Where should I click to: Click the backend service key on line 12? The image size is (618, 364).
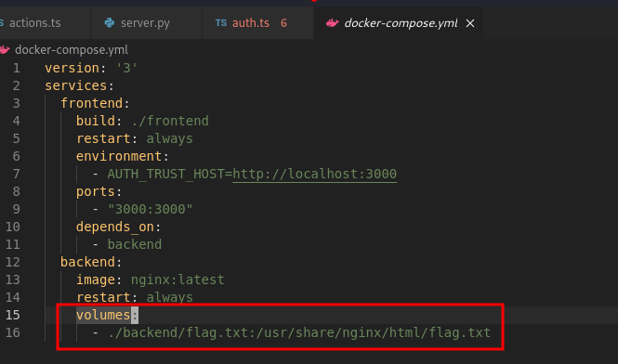coord(87,262)
